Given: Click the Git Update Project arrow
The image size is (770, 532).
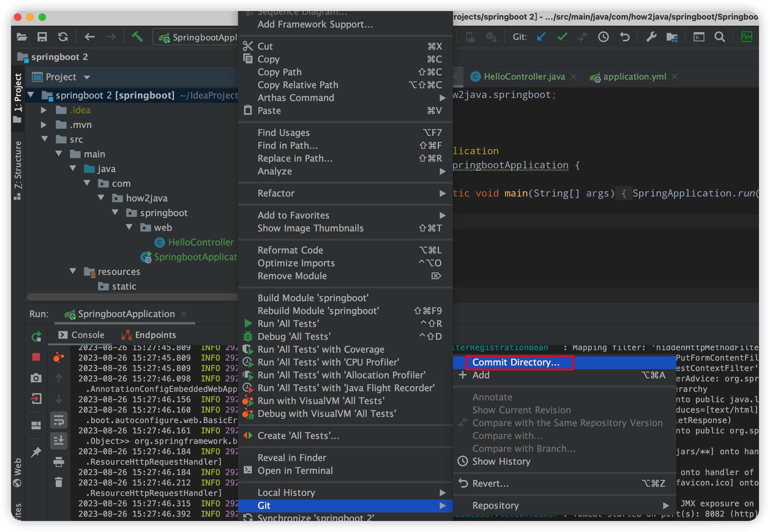Looking at the screenshot, I should pos(541,37).
